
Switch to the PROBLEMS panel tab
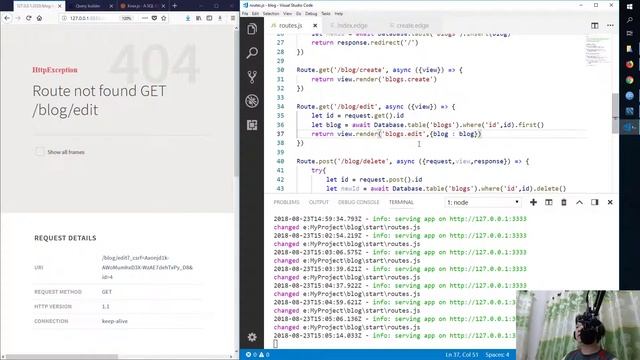[x=287, y=202]
